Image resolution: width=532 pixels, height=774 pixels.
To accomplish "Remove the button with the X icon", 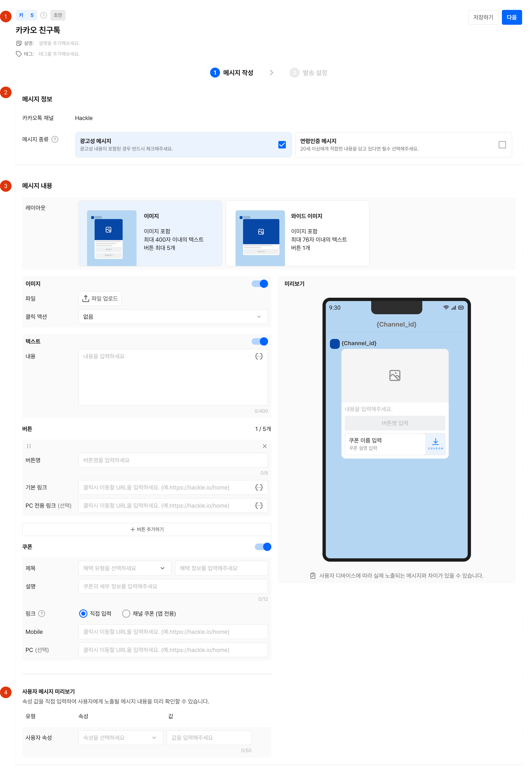I will [x=264, y=446].
